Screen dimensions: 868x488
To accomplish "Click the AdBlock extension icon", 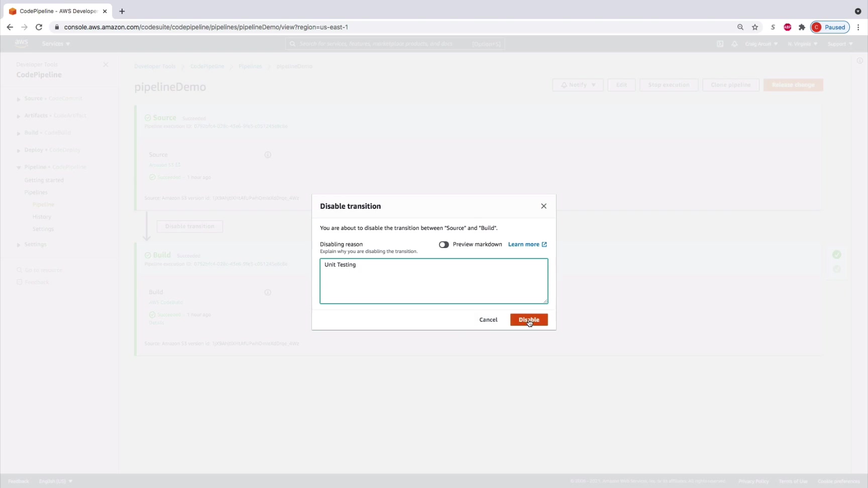I will pos(788,27).
